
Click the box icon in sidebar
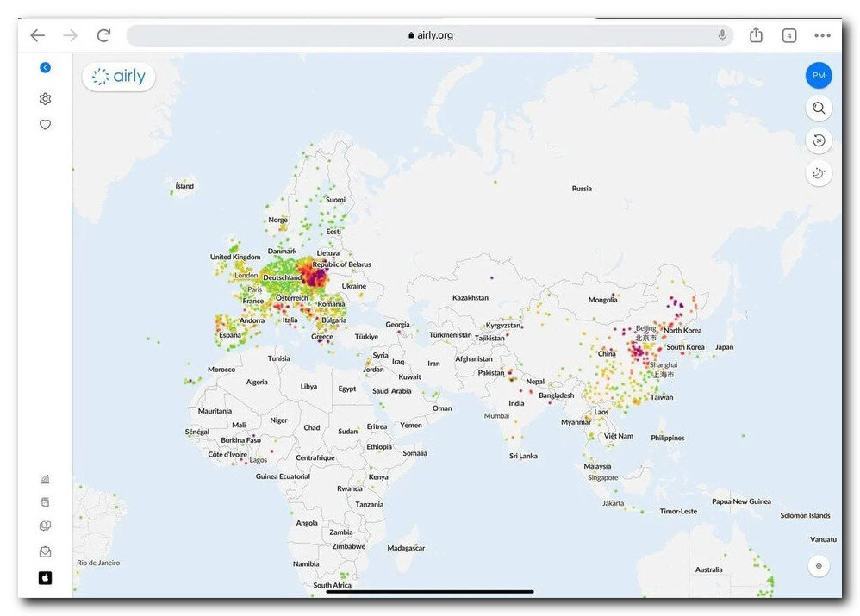(45, 502)
